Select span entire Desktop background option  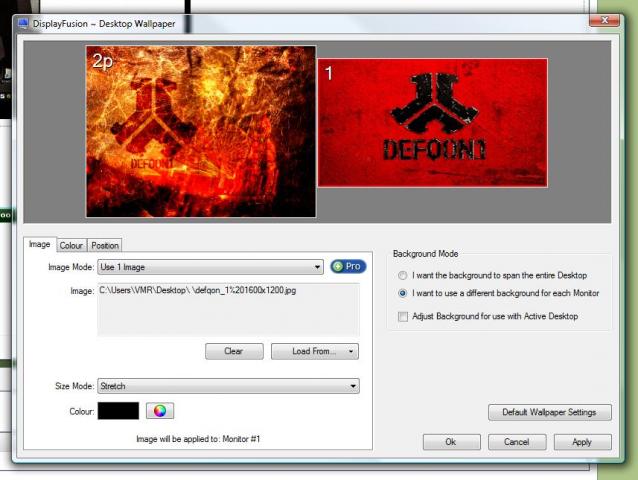point(403,275)
